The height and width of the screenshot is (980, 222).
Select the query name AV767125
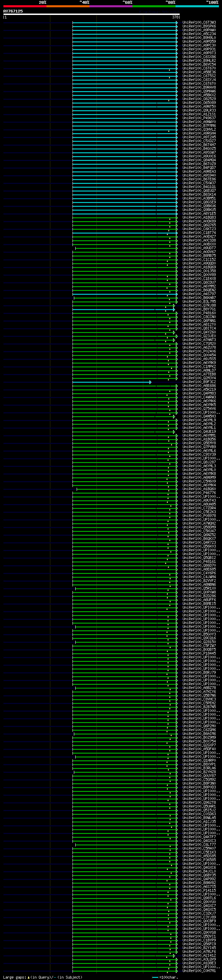tap(13, 11)
